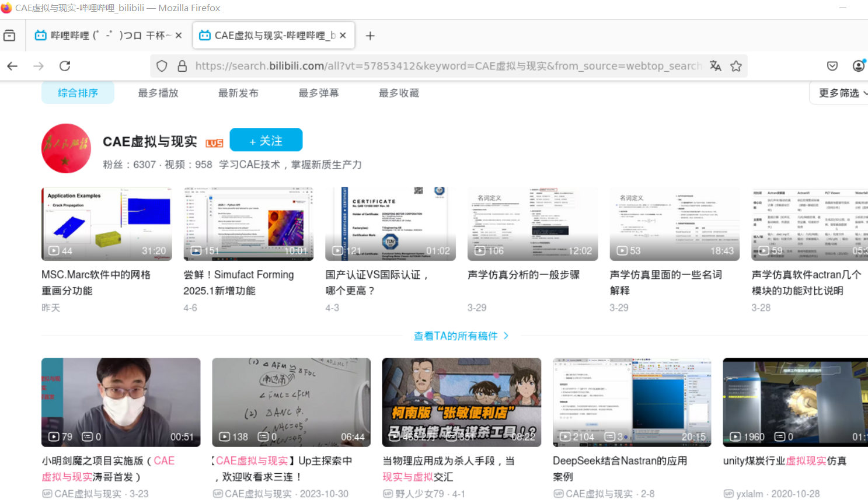Open title 声学仿真软件actran几个模块的功能对比说明

click(806, 282)
